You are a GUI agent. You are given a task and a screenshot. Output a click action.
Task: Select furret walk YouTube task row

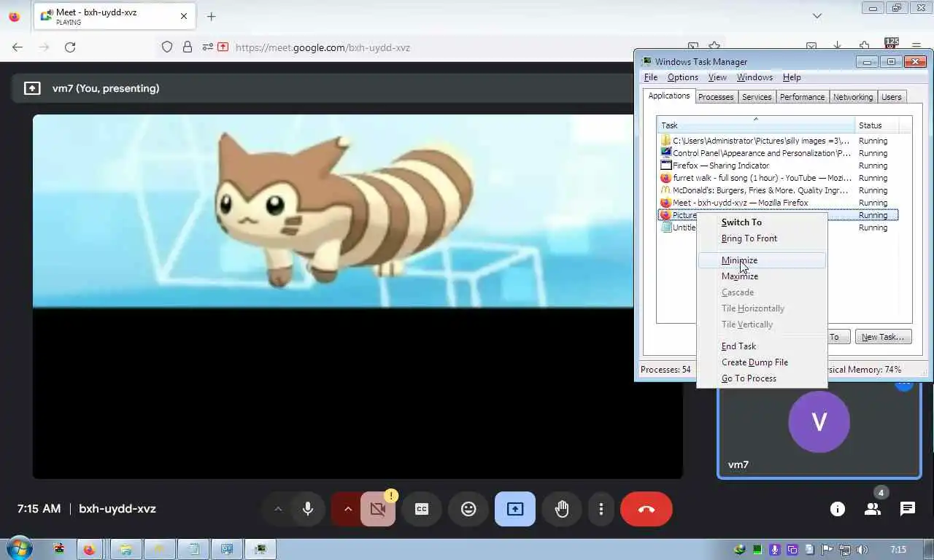(x=778, y=178)
